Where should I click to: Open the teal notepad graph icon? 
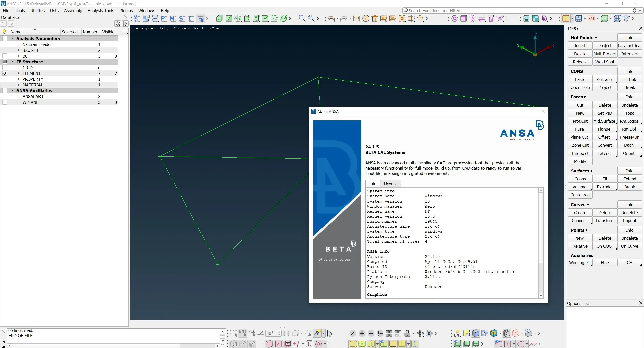[x=526, y=18]
